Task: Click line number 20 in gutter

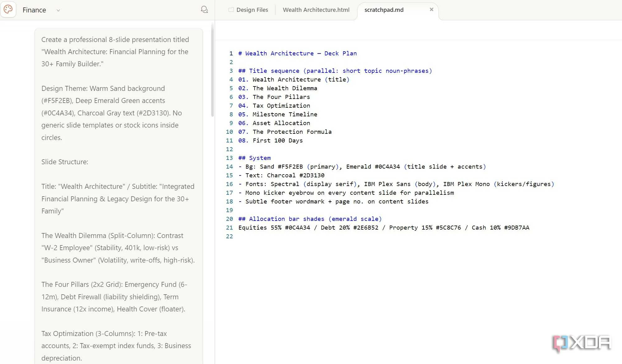Action: pos(229,219)
